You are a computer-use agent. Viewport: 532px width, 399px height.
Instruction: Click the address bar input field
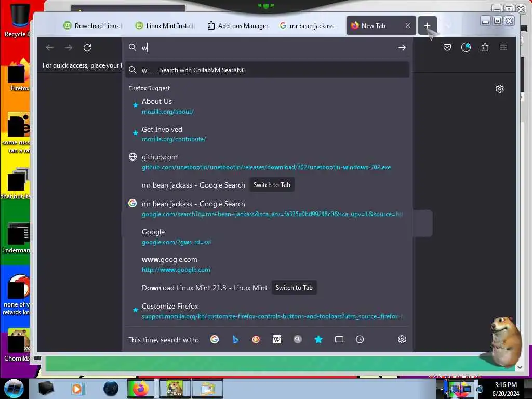268,48
